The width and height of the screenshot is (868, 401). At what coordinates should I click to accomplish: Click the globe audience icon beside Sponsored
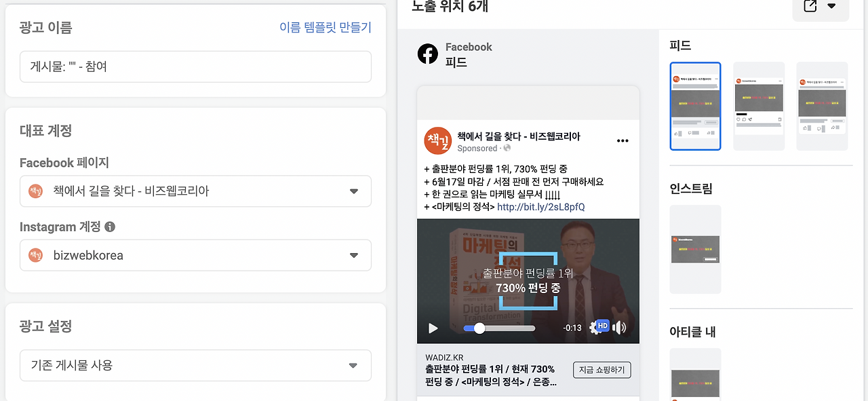pos(507,148)
